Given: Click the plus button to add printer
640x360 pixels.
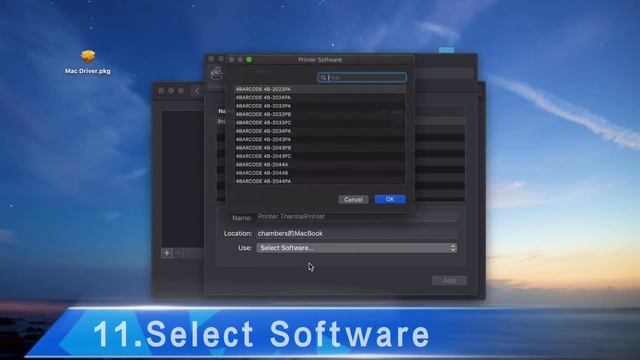Looking at the screenshot, I should click(167, 253).
